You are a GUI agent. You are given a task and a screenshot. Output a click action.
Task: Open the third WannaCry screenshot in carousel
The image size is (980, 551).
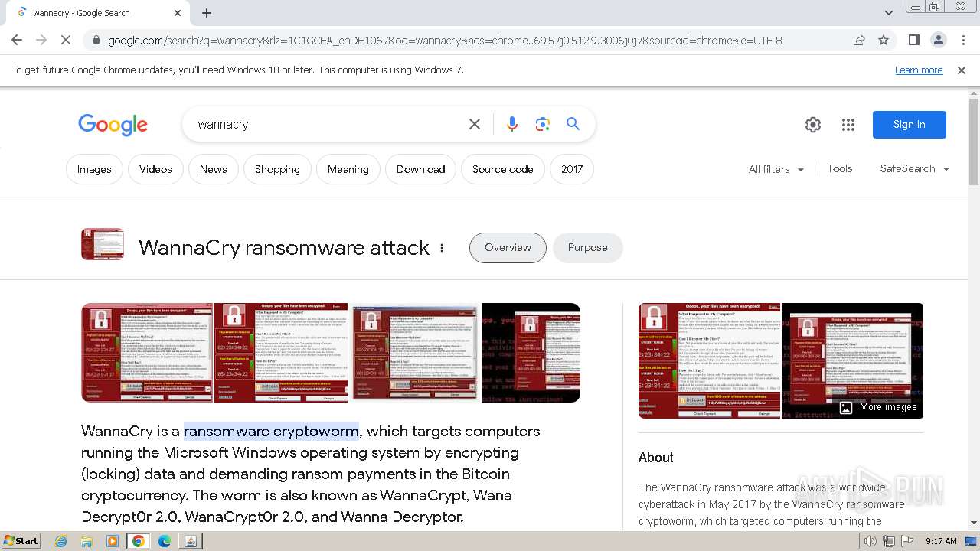pos(415,353)
